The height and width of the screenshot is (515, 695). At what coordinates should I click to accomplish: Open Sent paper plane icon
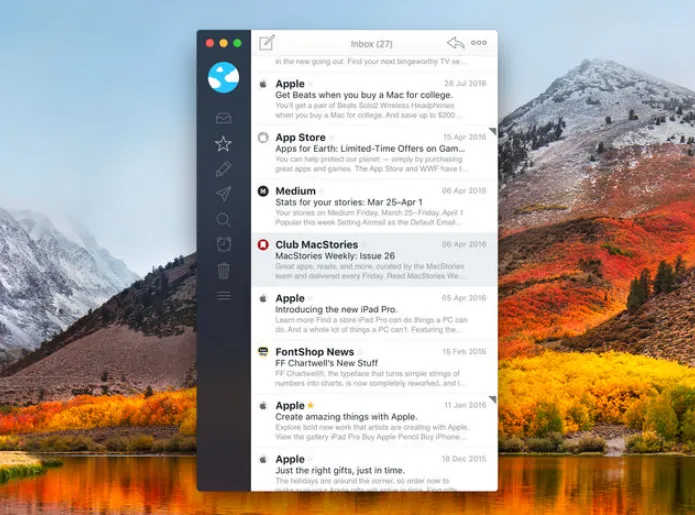(x=223, y=194)
